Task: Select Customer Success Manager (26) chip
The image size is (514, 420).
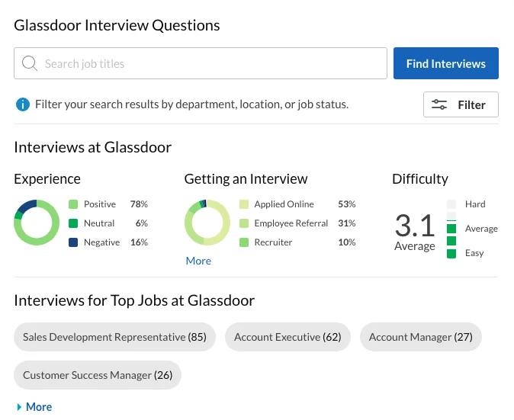Action: click(x=98, y=375)
